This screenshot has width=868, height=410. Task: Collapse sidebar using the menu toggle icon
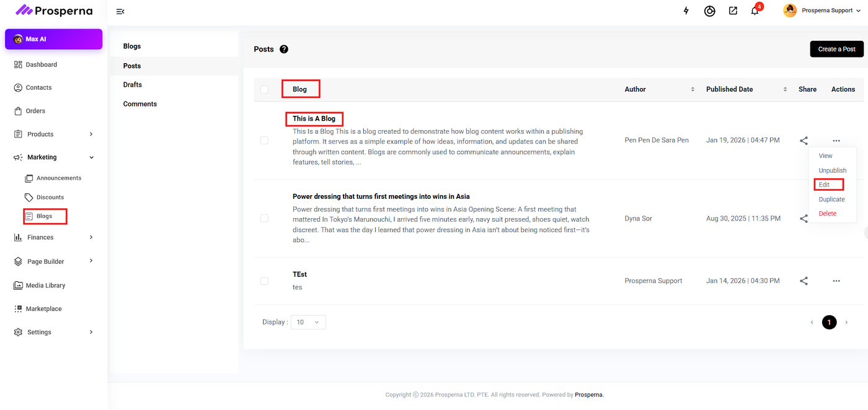tap(120, 11)
